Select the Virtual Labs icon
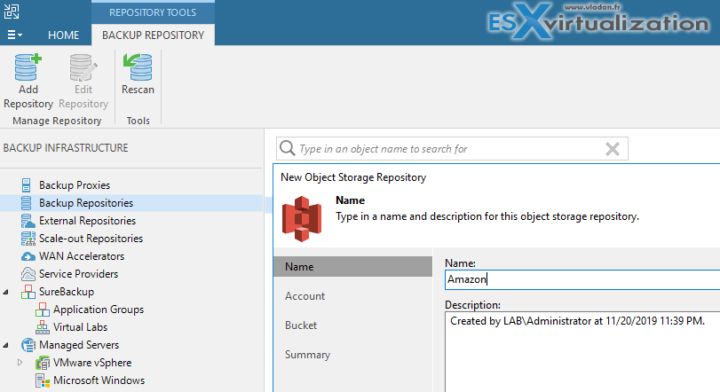 (42, 327)
